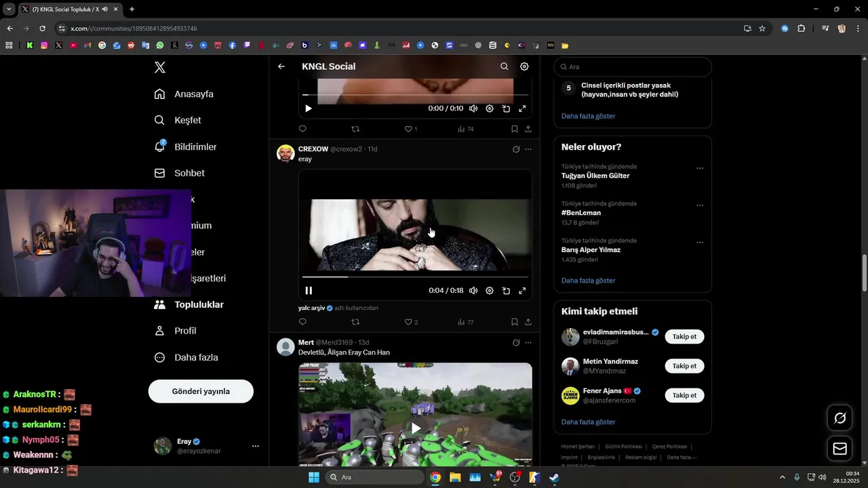View analytics 77 on CREXOW post
Screen dimensions: 868x488
(x=465, y=322)
